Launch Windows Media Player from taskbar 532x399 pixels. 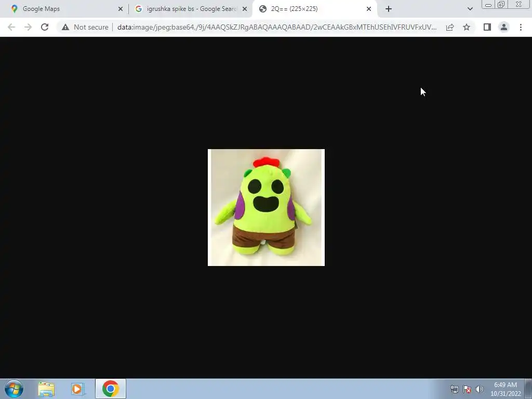77,389
